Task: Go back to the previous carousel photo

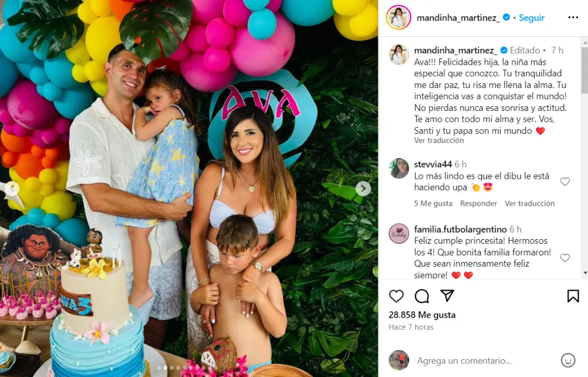Action: click(x=11, y=188)
